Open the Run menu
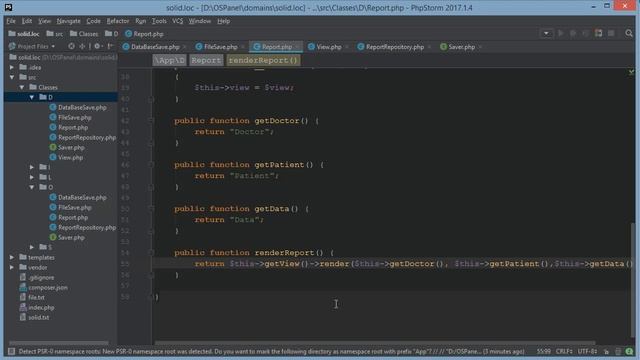 click(x=140, y=21)
